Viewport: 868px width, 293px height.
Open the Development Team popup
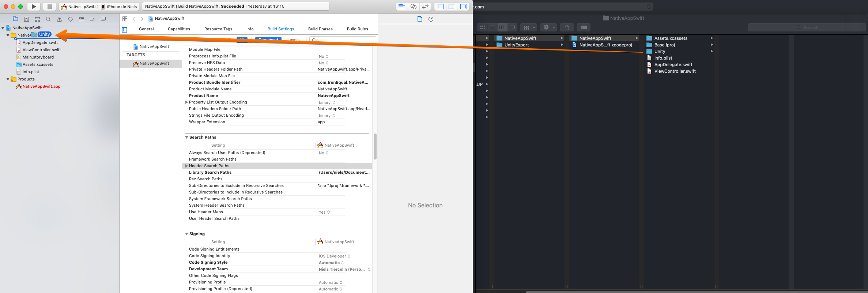pyautogui.click(x=344, y=269)
